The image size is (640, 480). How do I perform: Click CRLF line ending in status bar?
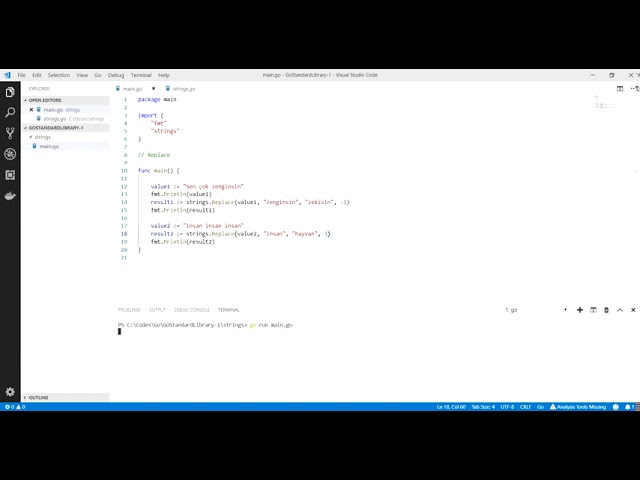tap(525, 407)
